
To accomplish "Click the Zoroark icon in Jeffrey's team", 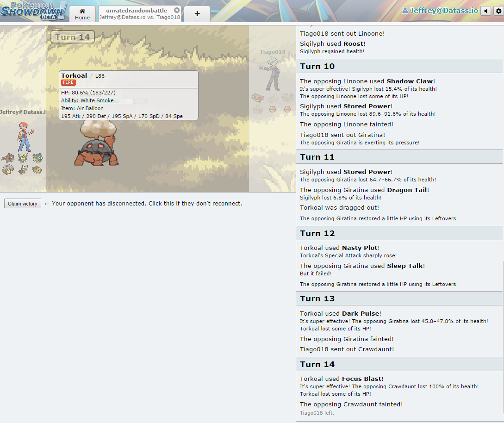I will point(8,158).
